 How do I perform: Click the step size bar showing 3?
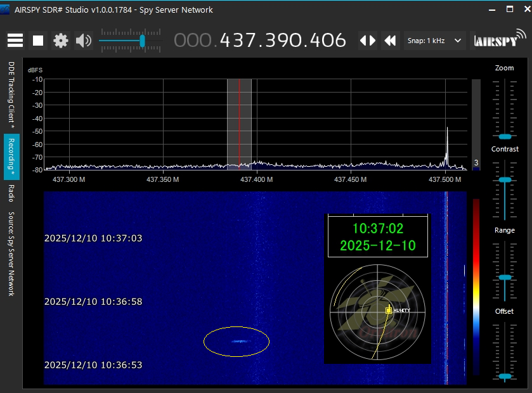[476, 125]
